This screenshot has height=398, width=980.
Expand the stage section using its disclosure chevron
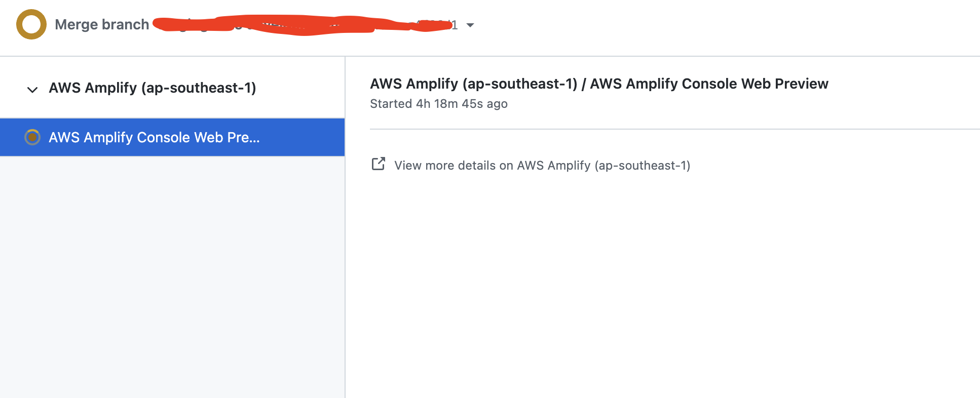click(x=32, y=90)
